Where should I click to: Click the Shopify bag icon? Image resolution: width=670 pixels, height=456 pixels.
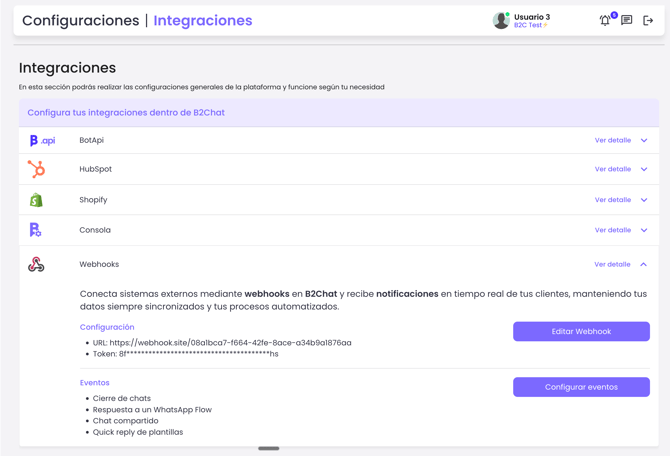click(36, 200)
